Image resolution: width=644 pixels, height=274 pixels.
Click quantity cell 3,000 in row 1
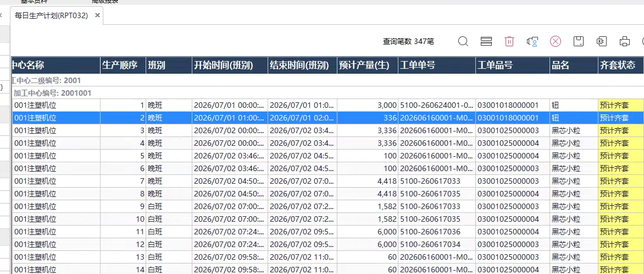pos(368,105)
